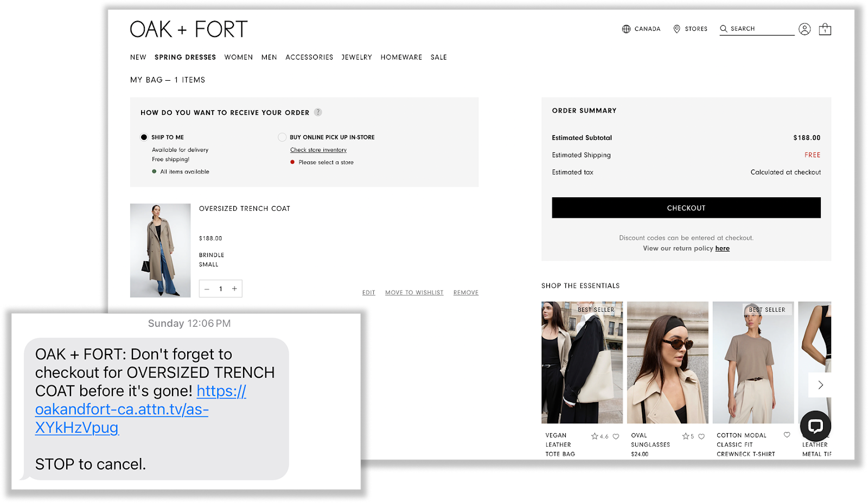Click the 'MY BAG — 1 ITEMS' heading
868x503 pixels.
click(x=168, y=80)
